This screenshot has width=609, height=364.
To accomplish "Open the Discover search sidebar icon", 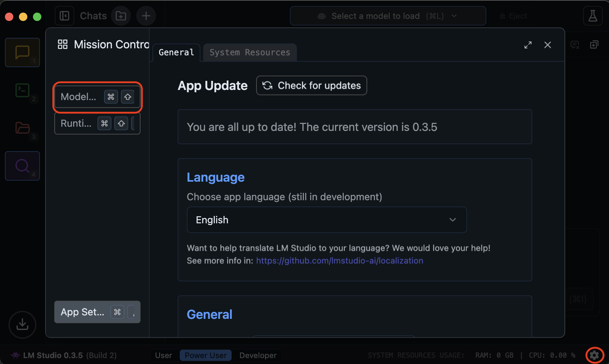I will [22, 166].
